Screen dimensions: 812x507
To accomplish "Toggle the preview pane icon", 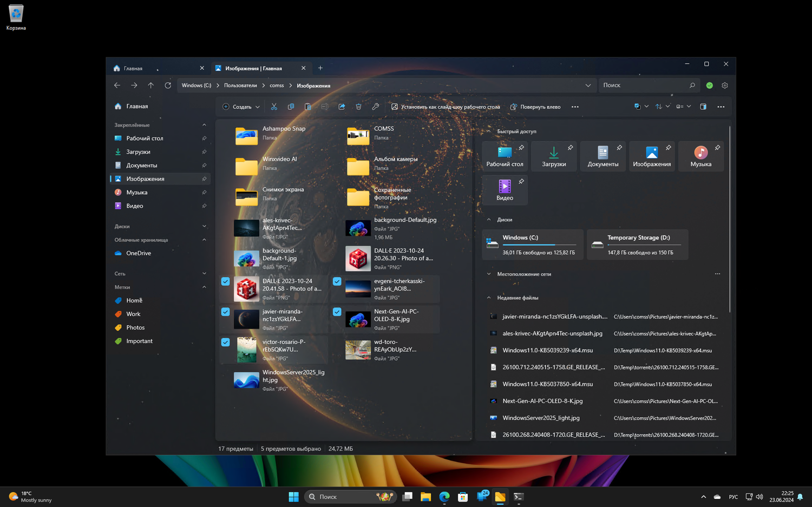I will point(703,107).
